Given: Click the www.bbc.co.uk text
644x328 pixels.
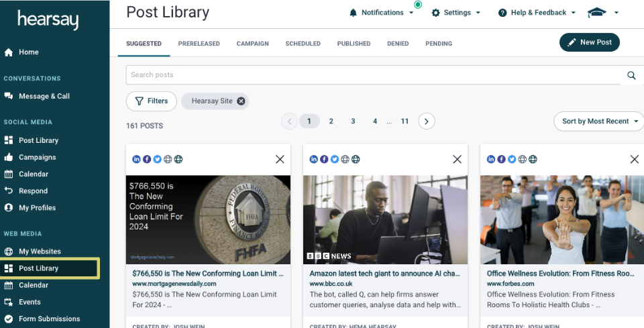Looking at the screenshot, I should 331,284.
